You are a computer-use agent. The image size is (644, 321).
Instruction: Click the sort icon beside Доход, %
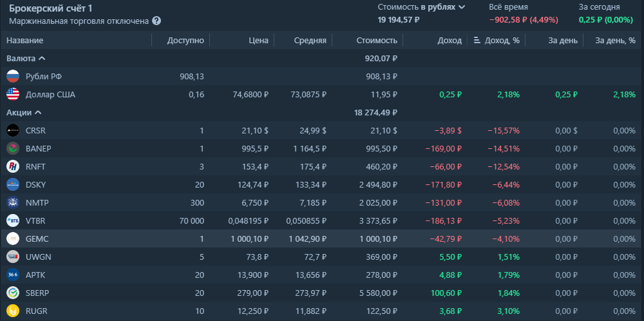477,40
